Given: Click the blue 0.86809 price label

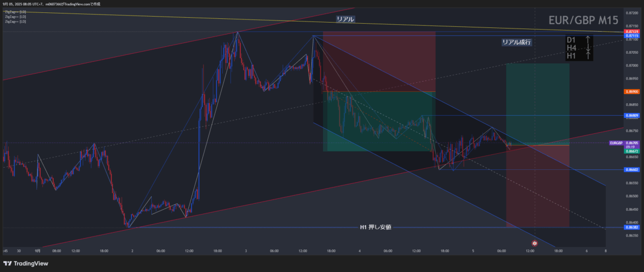Looking at the screenshot, I should (x=631, y=116).
